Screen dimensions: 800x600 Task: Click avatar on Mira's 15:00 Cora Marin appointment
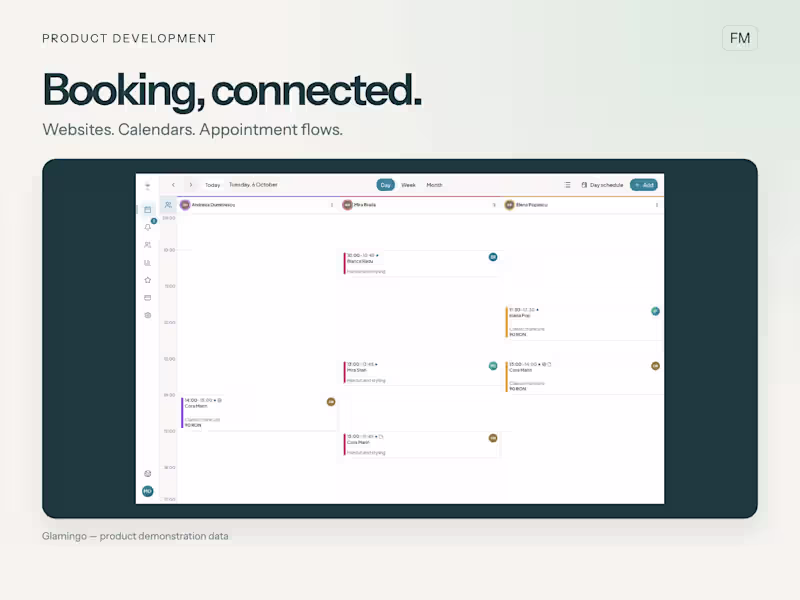point(493,438)
